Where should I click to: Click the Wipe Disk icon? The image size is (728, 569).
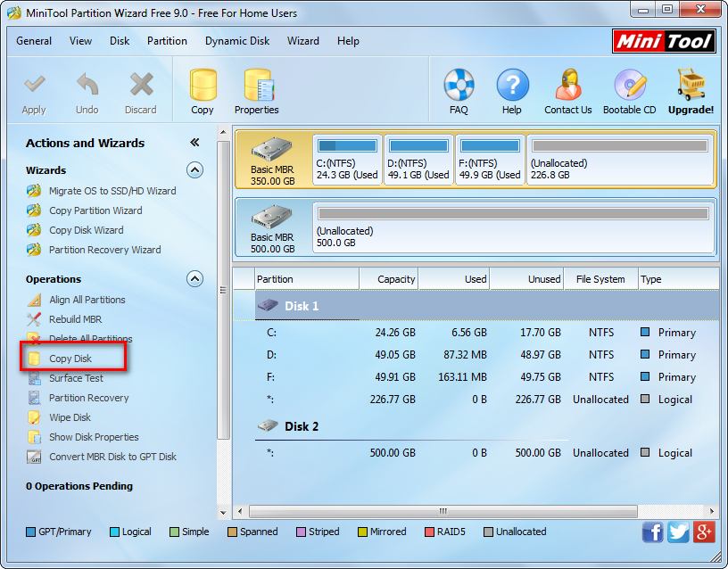[34, 417]
